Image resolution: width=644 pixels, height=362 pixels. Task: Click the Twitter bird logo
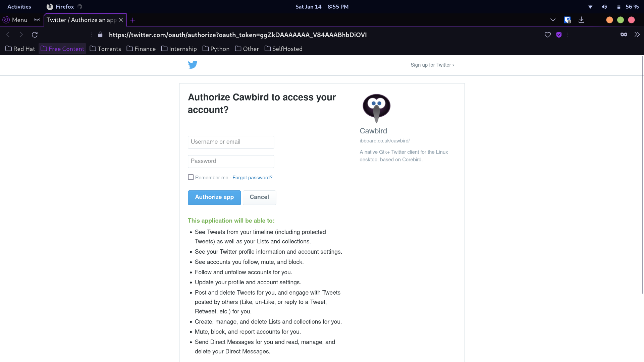tap(193, 65)
